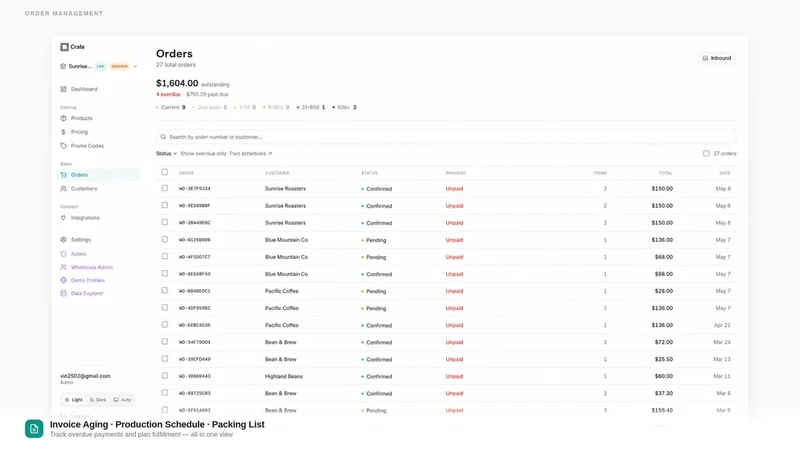Click the Inbound button icon
800x450 pixels.
coord(705,58)
